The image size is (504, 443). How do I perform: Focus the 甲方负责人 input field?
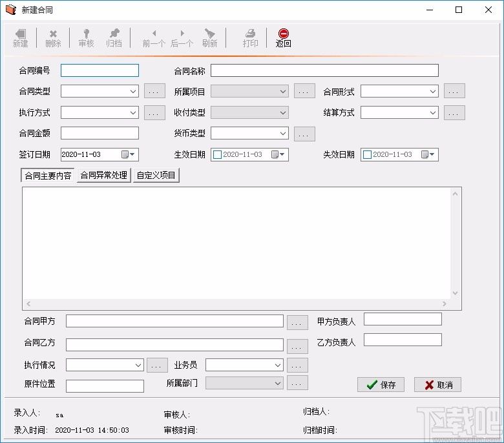pyautogui.click(x=403, y=319)
